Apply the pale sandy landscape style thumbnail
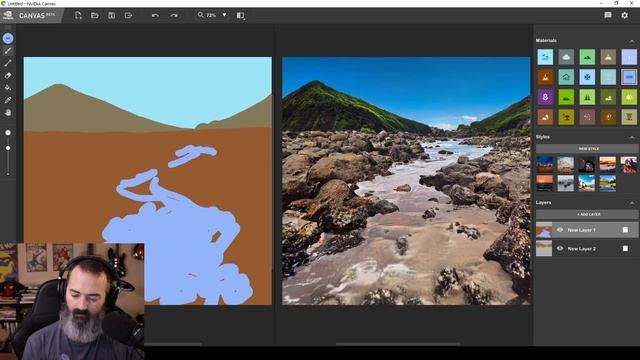Viewport: 640px width, 360px height. [x=566, y=165]
